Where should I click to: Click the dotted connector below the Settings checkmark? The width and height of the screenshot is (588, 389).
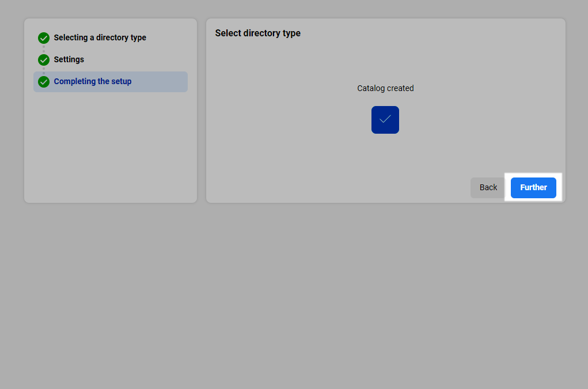[44, 71]
